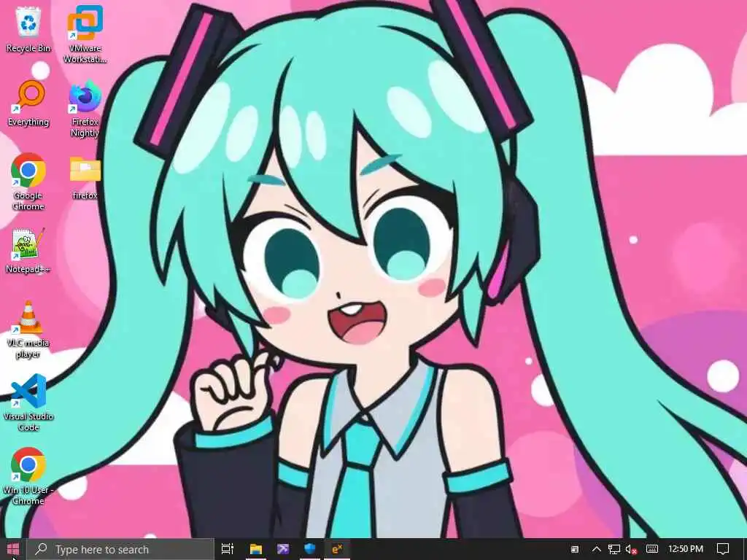Open the blue shield taskbar icon
Image resolution: width=747 pixels, height=560 pixels.
(310, 549)
